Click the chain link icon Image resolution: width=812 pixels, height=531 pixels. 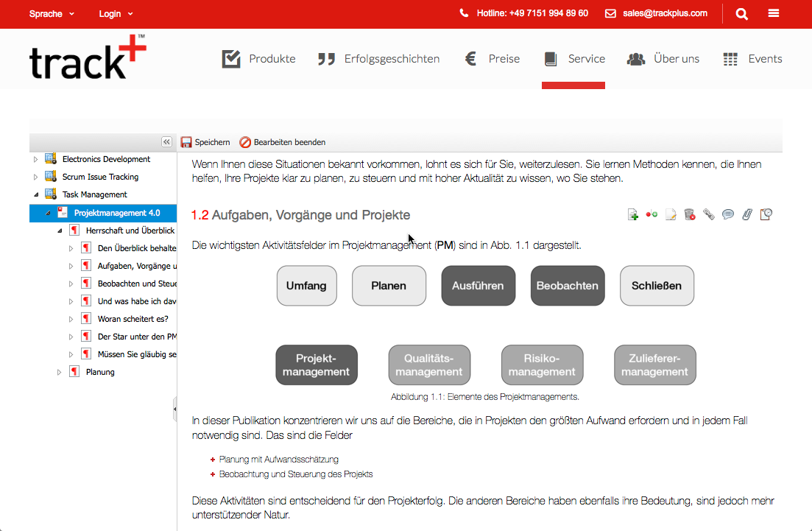[709, 215]
